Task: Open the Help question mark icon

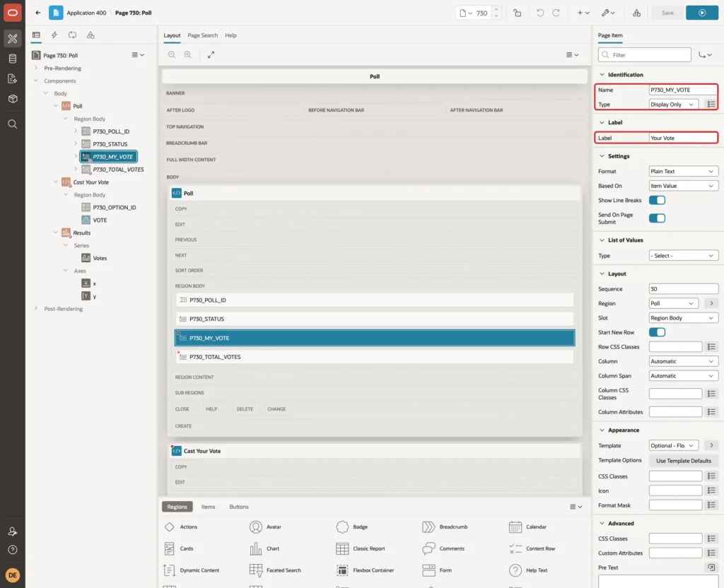Action: coord(13,550)
